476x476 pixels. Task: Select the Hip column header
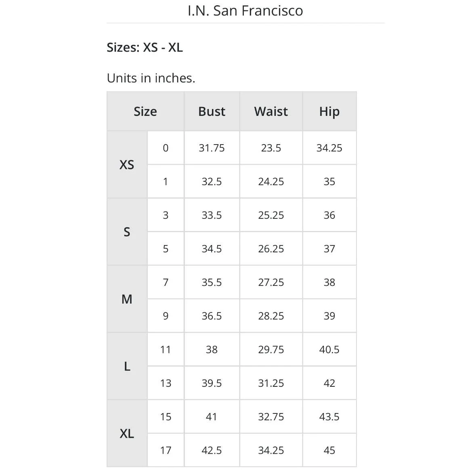click(329, 111)
